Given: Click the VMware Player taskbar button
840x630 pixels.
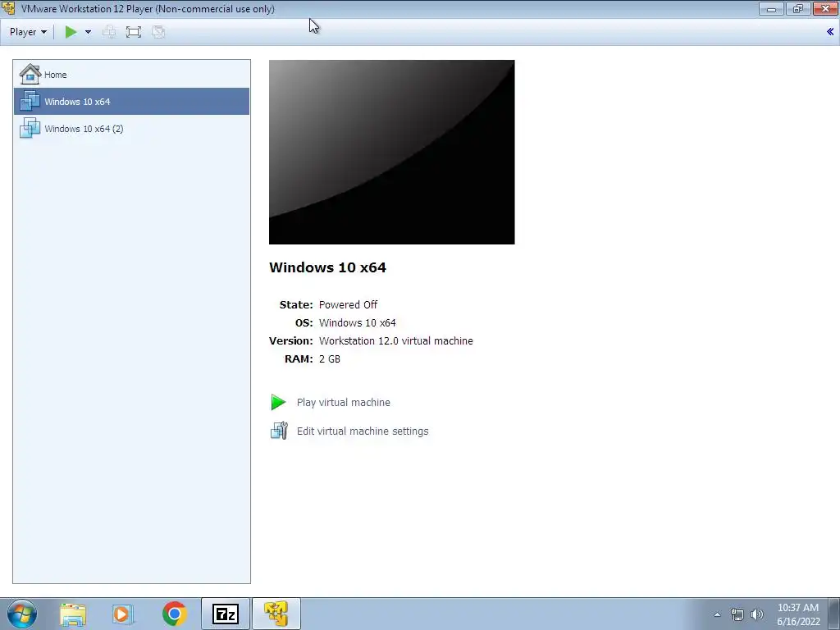Looking at the screenshot, I should [276, 614].
